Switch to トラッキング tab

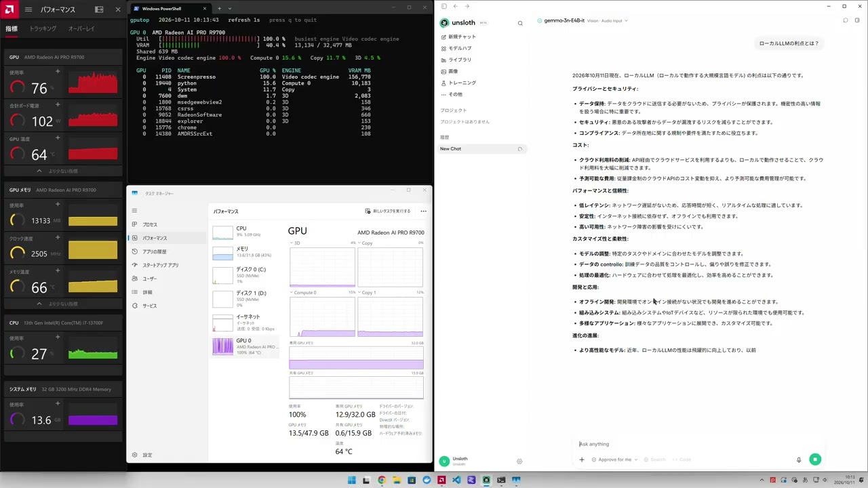point(43,29)
